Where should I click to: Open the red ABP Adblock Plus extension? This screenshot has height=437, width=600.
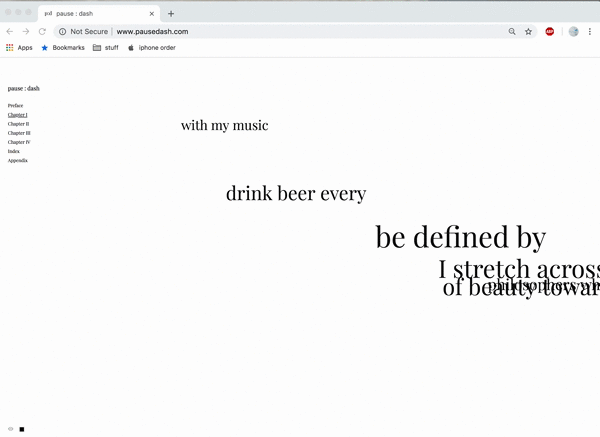pyautogui.click(x=549, y=31)
